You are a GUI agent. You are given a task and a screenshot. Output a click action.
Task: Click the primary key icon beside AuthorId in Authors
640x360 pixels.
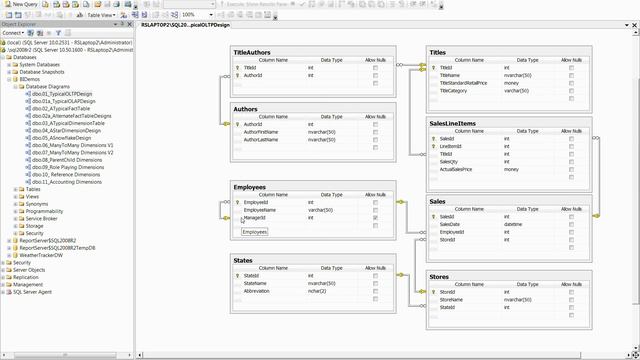238,124
